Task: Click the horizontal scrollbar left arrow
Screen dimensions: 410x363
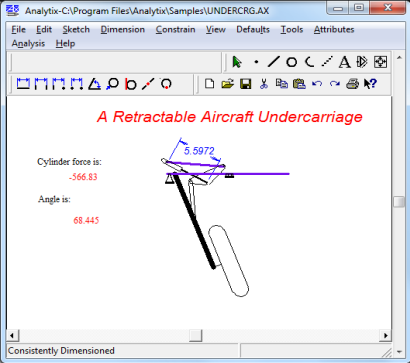Action: click(12, 335)
